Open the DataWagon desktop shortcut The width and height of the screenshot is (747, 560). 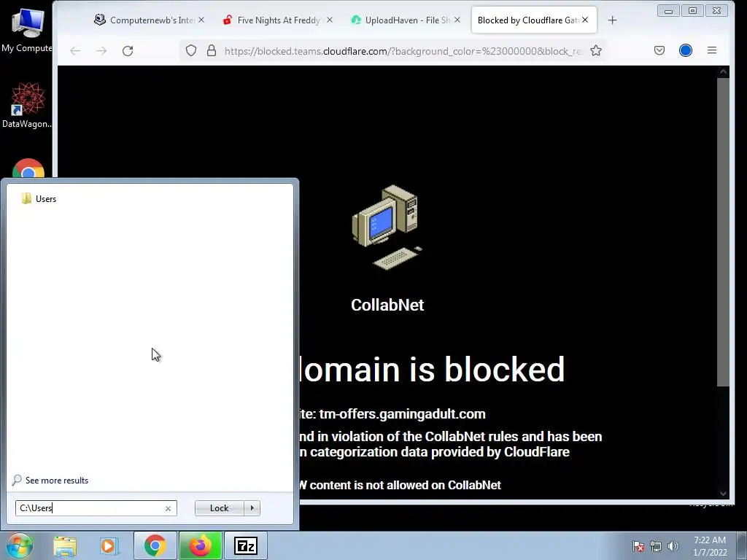[x=27, y=105]
